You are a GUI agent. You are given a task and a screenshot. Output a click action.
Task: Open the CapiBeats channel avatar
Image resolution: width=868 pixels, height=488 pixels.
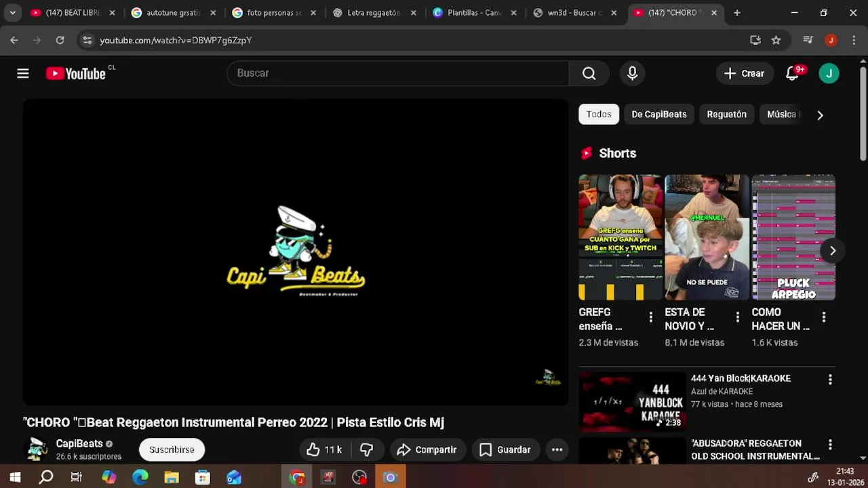[x=37, y=449]
